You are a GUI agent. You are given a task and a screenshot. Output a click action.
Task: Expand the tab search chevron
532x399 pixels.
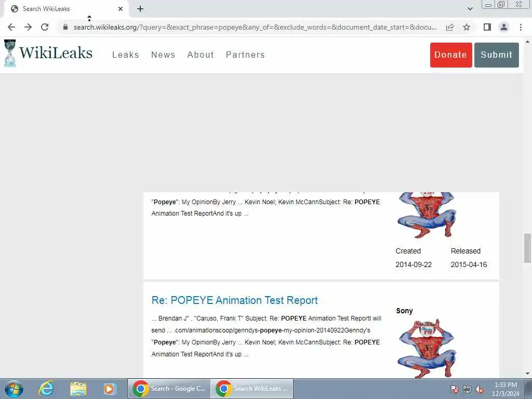click(x=470, y=9)
